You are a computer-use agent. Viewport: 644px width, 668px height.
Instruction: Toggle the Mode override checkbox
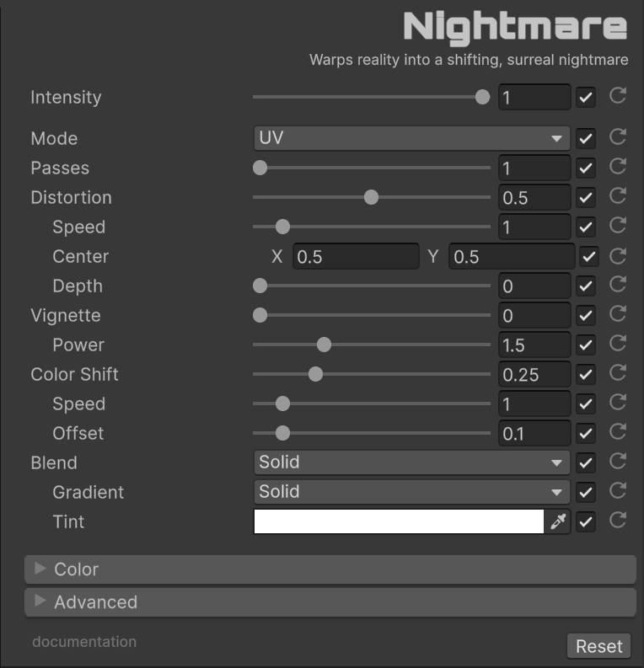(586, 138)
